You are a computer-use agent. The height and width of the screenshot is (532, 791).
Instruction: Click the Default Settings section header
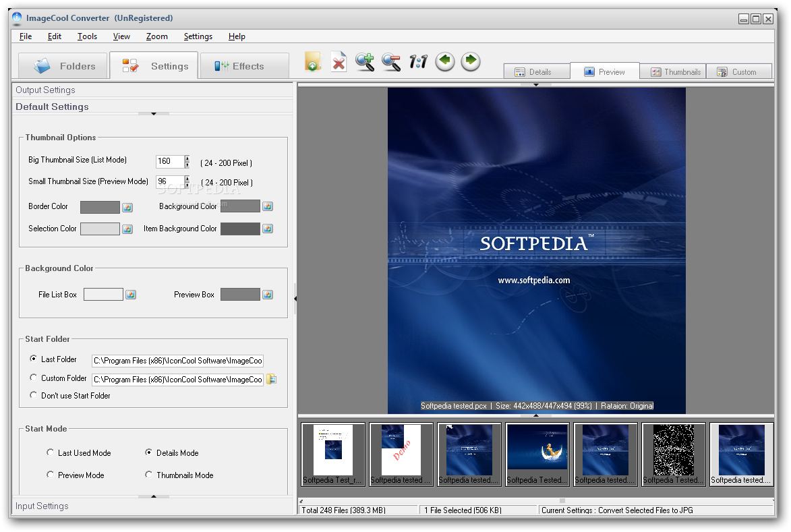point(152,107)
